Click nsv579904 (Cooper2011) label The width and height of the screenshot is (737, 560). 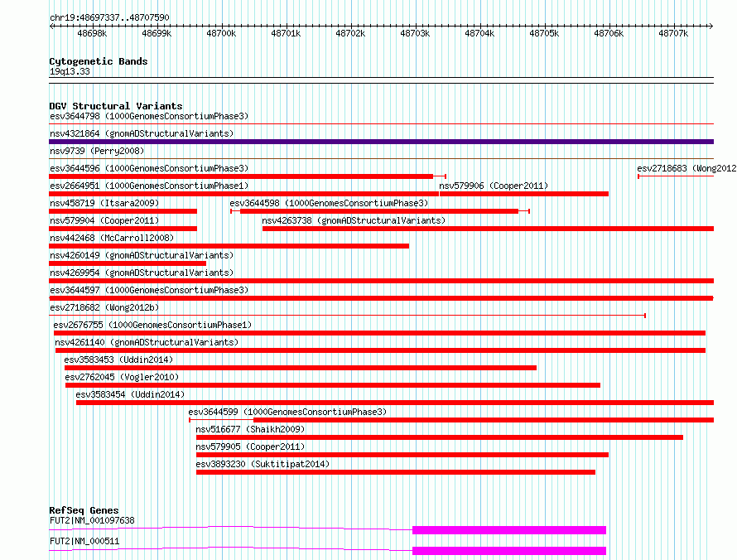coord(104,220)
